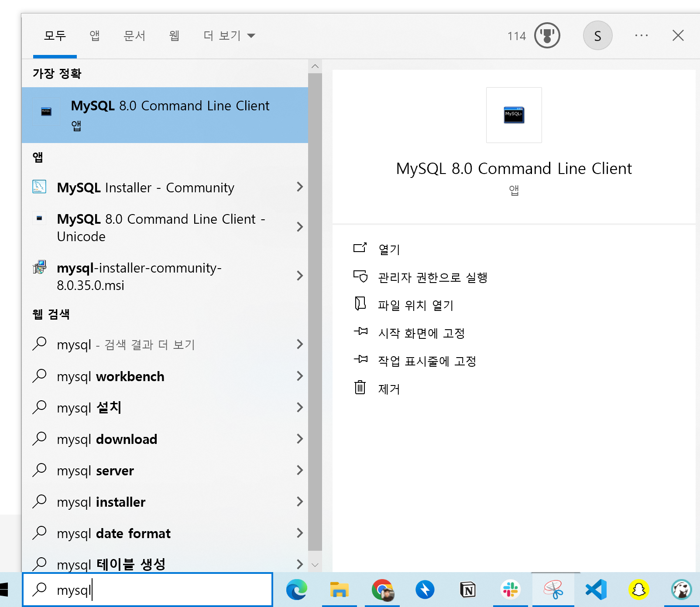700x607 pixels.
Task: Click the results list scrollbar thumb
Action: click(x=315, y=312)
